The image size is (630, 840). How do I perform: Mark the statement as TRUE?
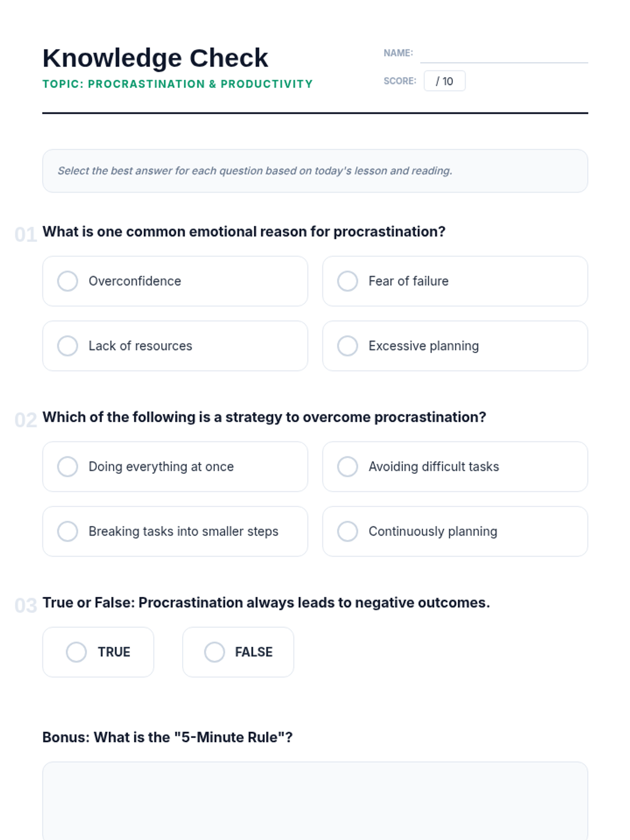point(77,652)
